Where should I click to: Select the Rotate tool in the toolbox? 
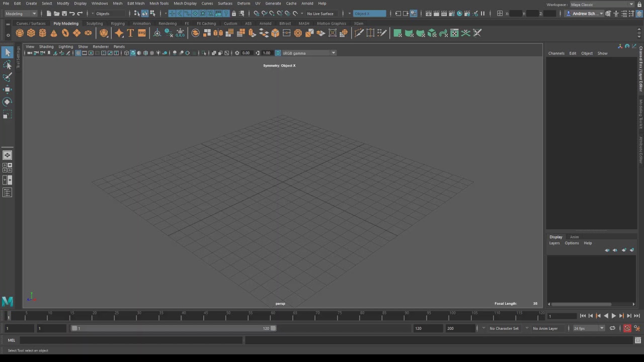(x=7, y=102)
